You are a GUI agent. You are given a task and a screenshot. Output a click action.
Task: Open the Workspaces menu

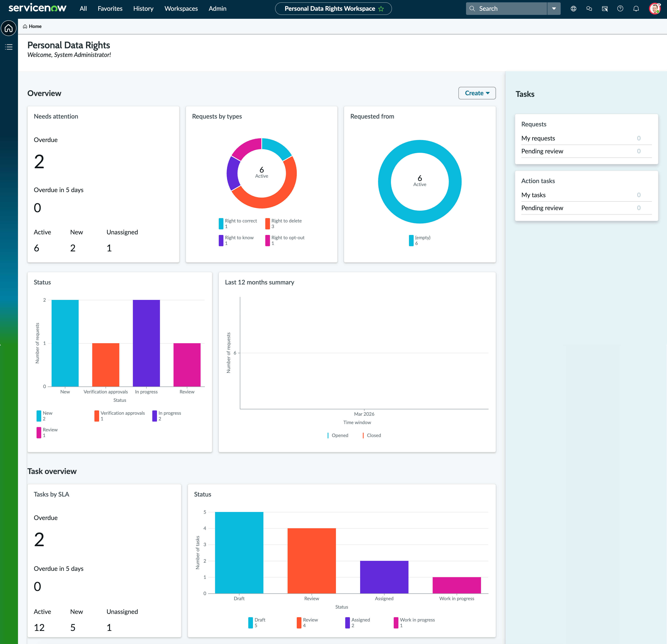[181, 9]
